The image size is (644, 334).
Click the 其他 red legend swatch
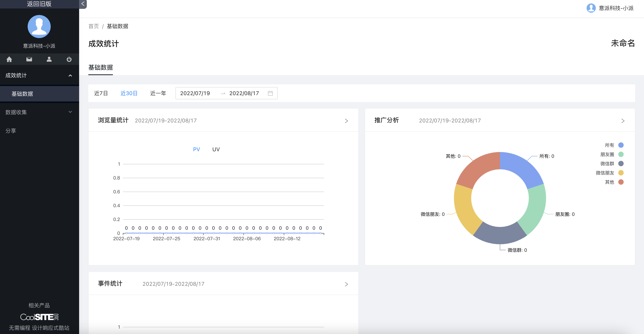621,182
